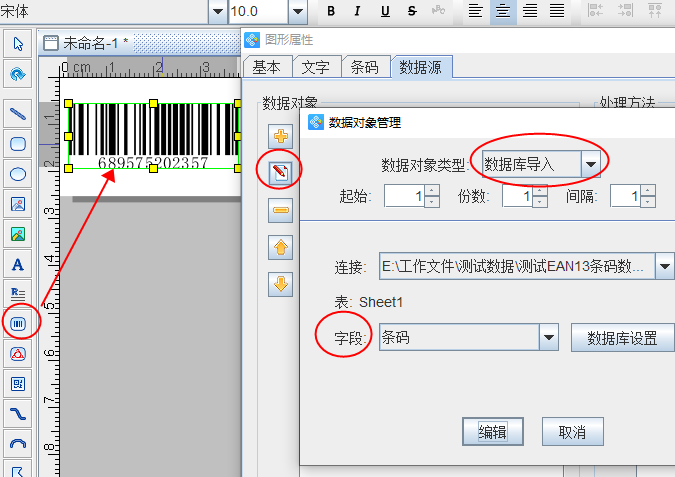
Task: Move data object up with arrow icon
Action: (281, 246)
